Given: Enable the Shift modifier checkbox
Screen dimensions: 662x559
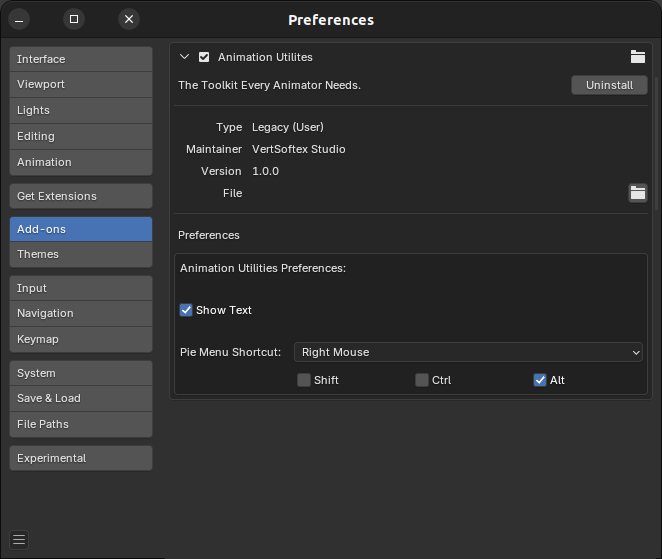Looking at the screenshot, I should click(304, 380).
